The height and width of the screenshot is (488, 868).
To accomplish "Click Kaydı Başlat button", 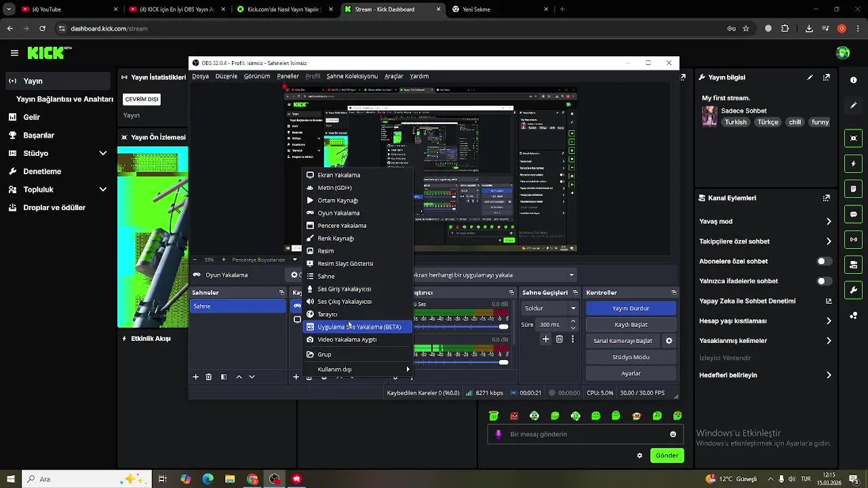I will point(631,325).
